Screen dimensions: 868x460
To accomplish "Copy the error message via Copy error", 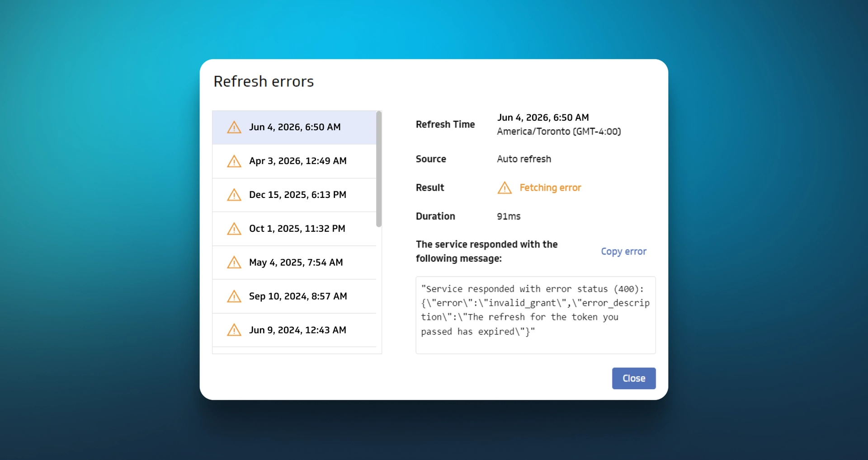I will [x=623, y=252].
